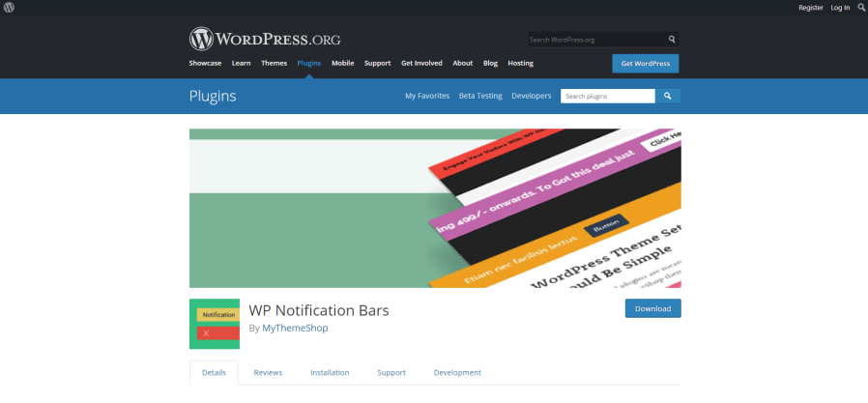
Task: Click the WordPress.org header logo
Action: pos(265,40)
